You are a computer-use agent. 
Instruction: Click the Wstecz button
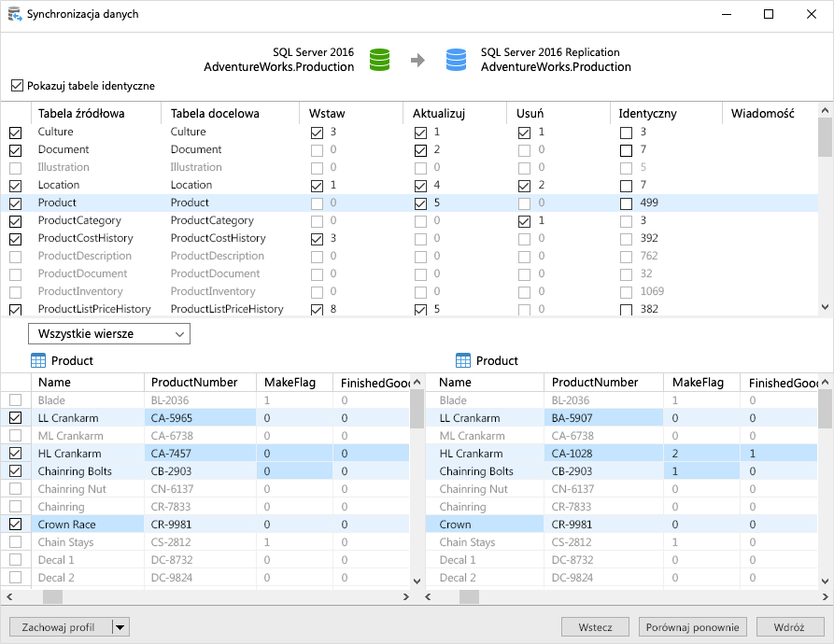pyautogui.click(x=595, y=627)
